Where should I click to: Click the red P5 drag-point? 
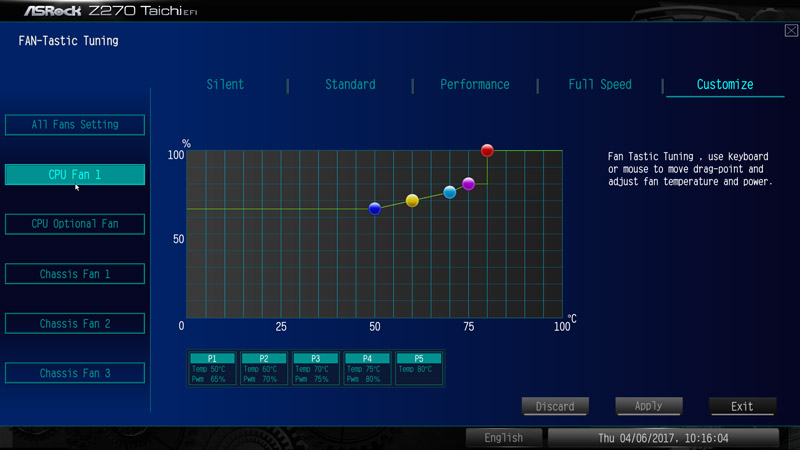click(x=487, y=151)
